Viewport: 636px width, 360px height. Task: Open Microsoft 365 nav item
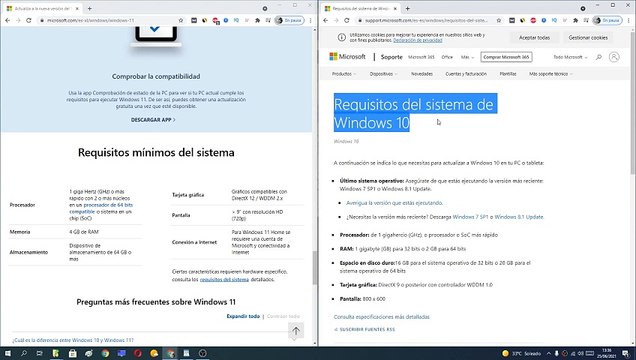(421, 57)
